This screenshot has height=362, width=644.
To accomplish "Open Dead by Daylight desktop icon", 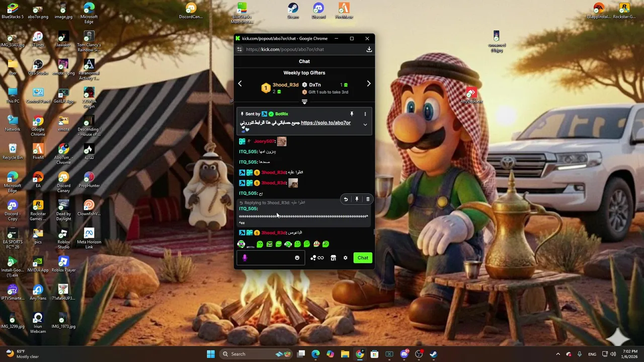I will [63, 211].
